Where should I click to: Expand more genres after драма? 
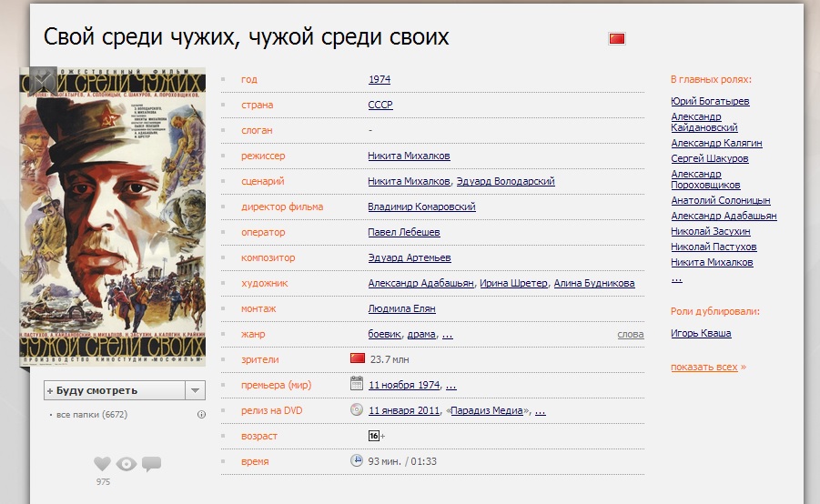pos(447,334)
